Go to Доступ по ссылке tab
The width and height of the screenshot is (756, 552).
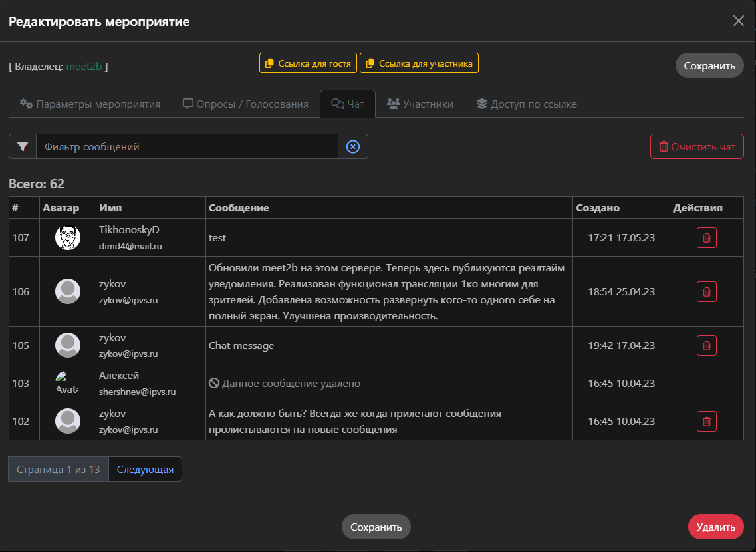tap(527, 104)
